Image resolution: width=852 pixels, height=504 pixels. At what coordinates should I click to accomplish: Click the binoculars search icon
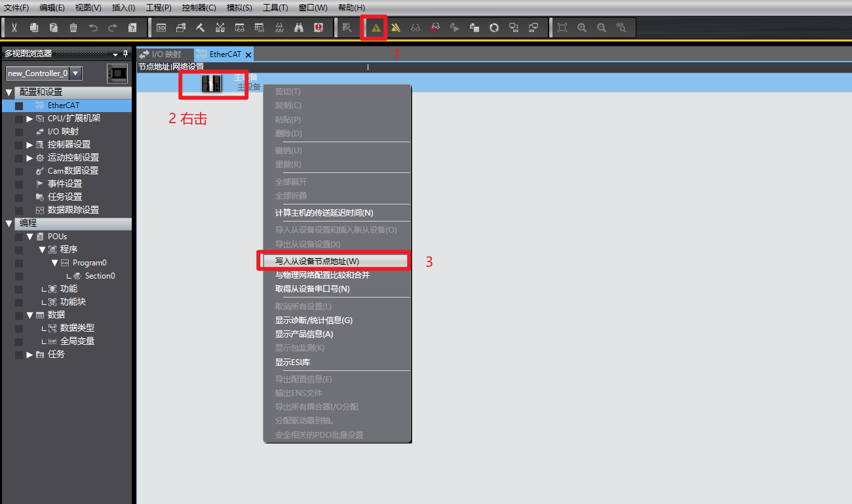tap(299, 28)
